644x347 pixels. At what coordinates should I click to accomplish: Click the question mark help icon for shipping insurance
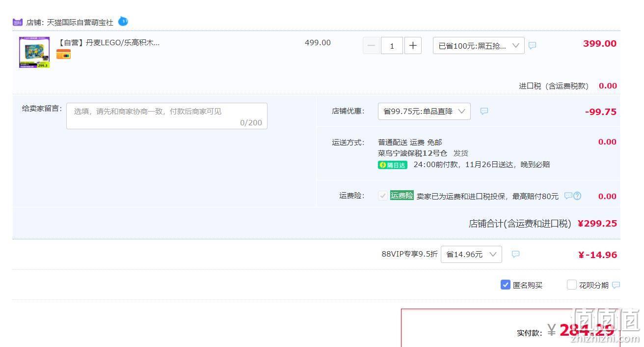pyautogui.click(x=577, y=196)
